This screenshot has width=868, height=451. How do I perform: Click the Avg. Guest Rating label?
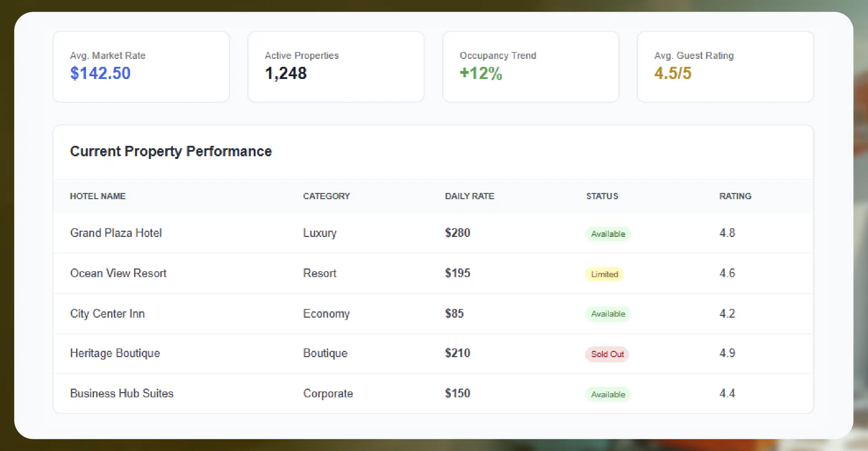694,55
